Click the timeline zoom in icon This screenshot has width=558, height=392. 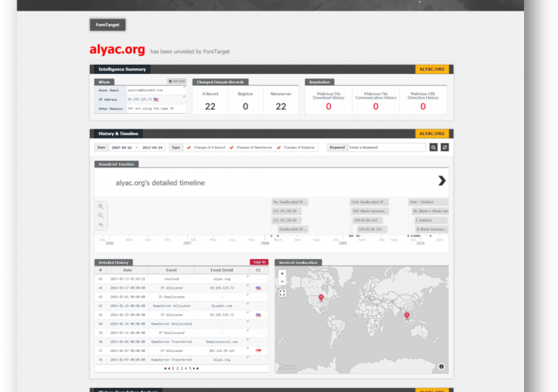tap(101, 207)
